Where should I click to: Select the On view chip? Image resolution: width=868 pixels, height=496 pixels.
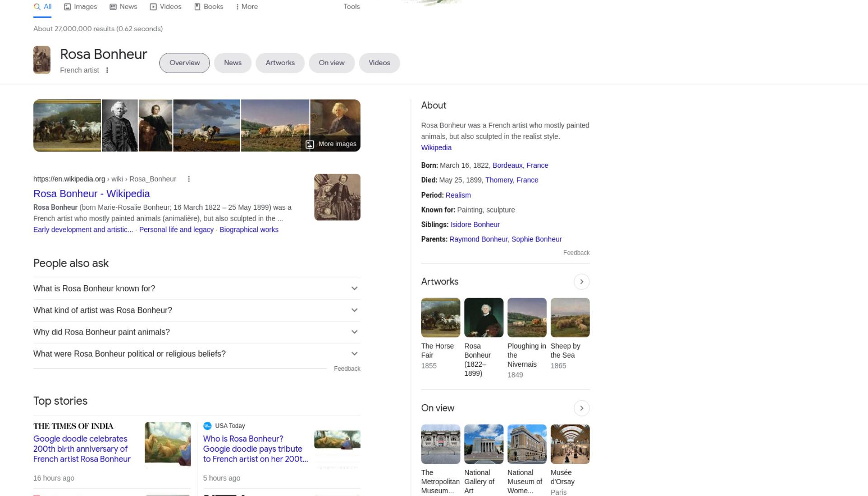click(x=332, y=63)
